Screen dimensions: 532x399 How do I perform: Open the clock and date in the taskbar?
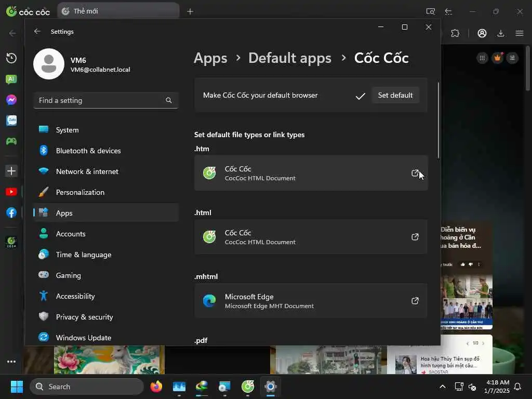point(497,387)
